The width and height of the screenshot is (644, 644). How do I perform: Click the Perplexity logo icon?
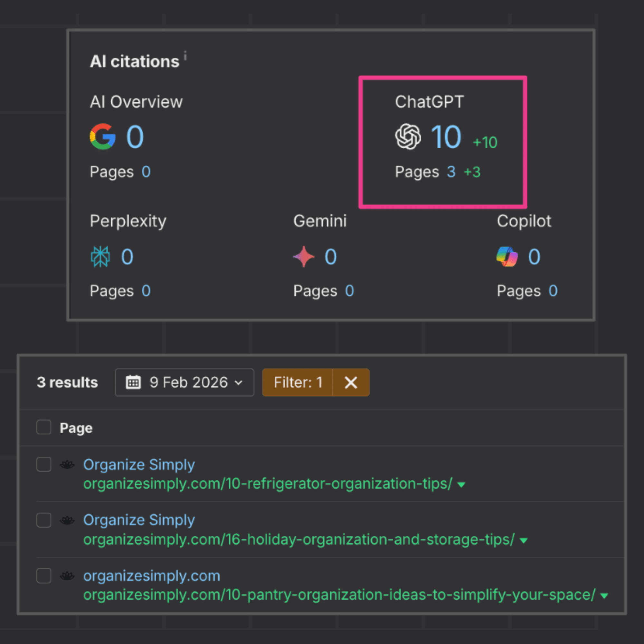click(100, 257)
